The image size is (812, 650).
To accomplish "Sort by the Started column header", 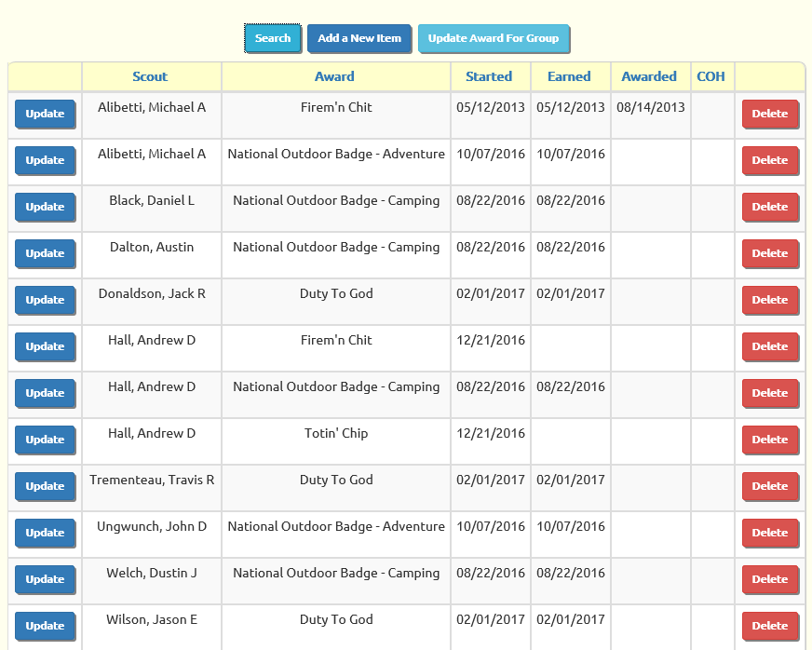I will (x=489, y=76).
